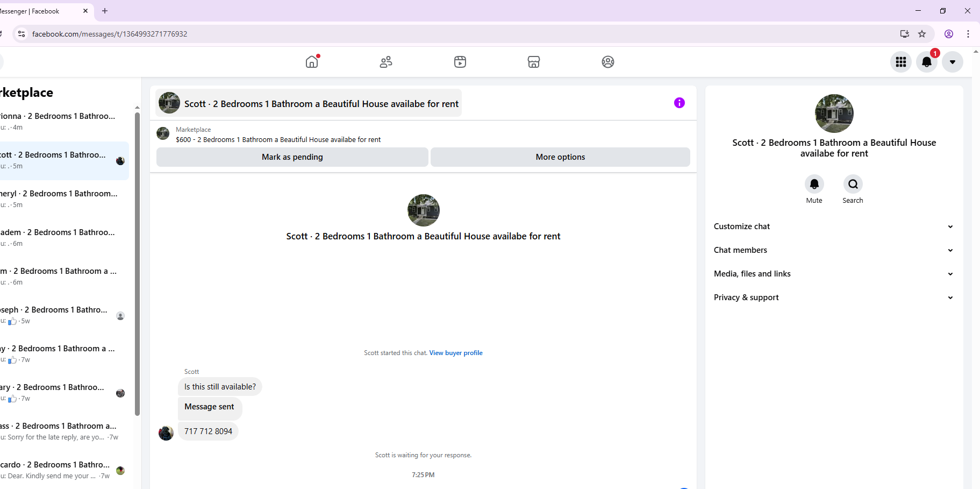Click the house photo in right info panel
The image size is (980, 489).
click(834, 114)
